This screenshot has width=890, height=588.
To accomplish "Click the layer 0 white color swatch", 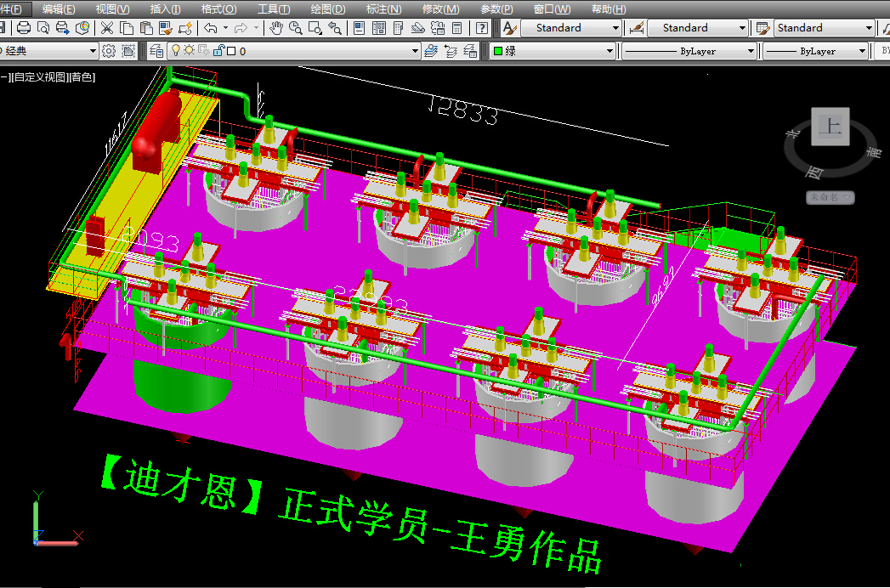I will click(x=231, y=51).
